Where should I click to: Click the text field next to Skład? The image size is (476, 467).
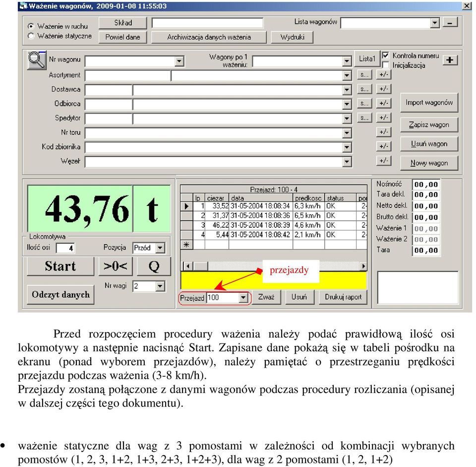(x=208, y=23)
